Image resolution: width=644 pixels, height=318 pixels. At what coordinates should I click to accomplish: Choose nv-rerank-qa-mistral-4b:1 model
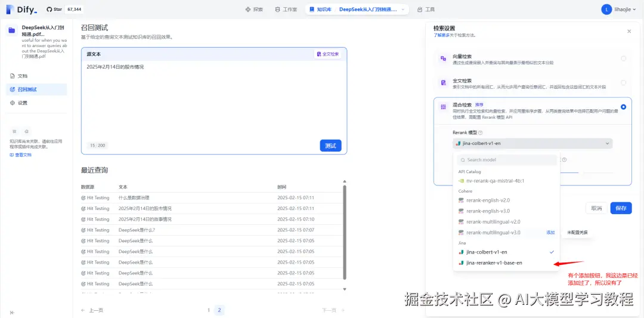[x=506, y=181]
